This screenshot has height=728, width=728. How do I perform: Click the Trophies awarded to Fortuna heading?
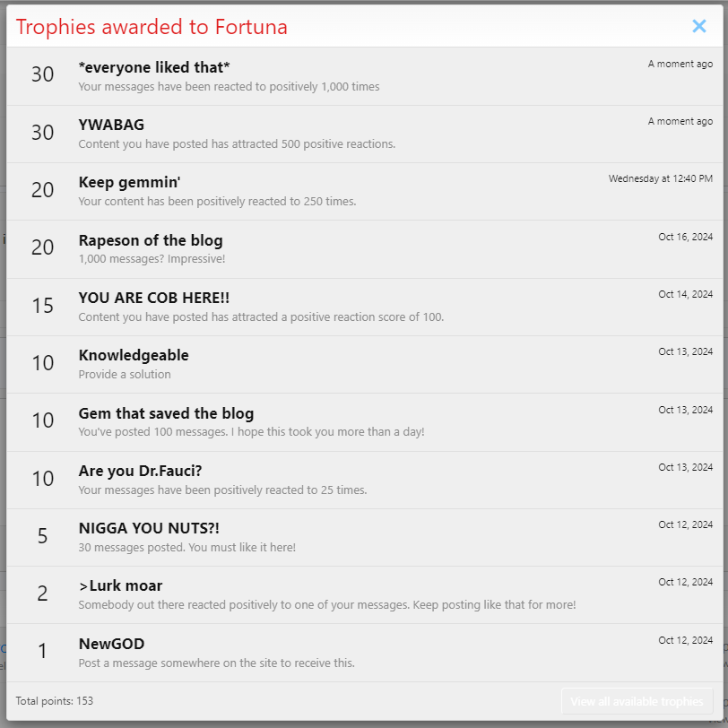click(152, 27)
